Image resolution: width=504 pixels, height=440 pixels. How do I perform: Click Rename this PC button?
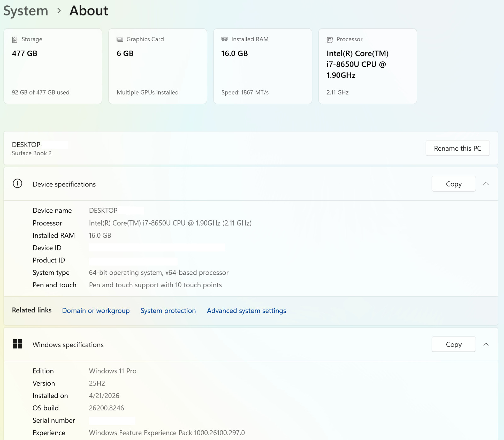[x=457, y=148]
